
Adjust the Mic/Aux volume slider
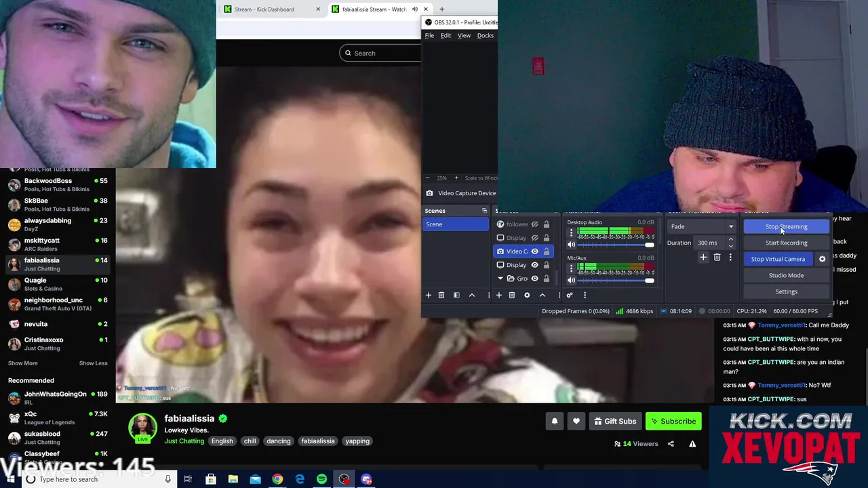616,280
